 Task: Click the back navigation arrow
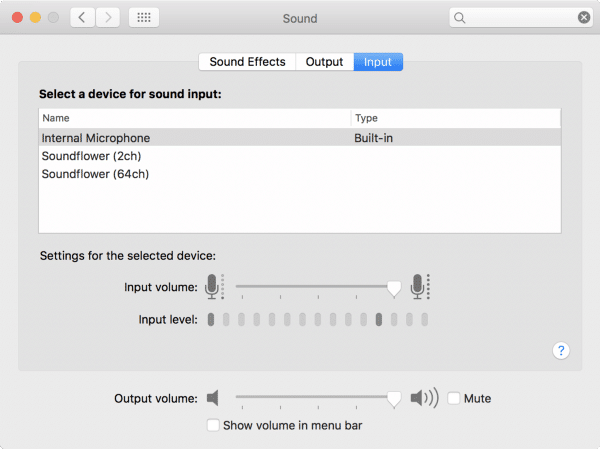pos(82,18)
